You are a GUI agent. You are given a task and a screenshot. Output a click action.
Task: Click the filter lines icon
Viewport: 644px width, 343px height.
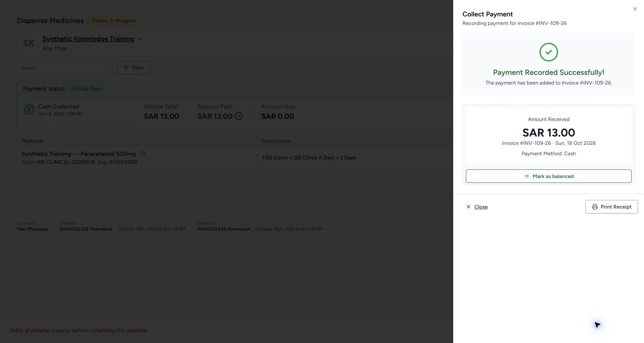[126, 68]
